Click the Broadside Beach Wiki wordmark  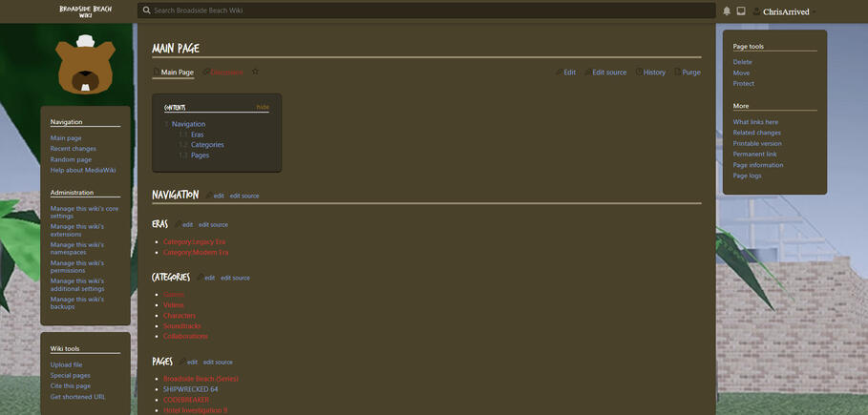(x=85, y=10)
